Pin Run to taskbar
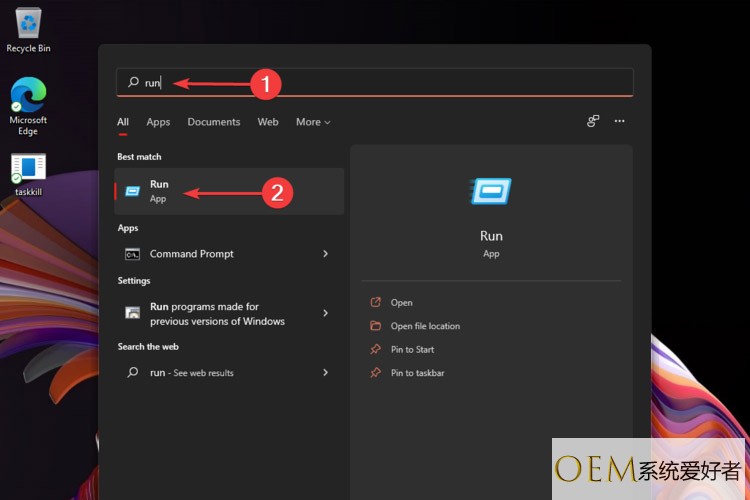The image size is (750, 500). [417, 373]
